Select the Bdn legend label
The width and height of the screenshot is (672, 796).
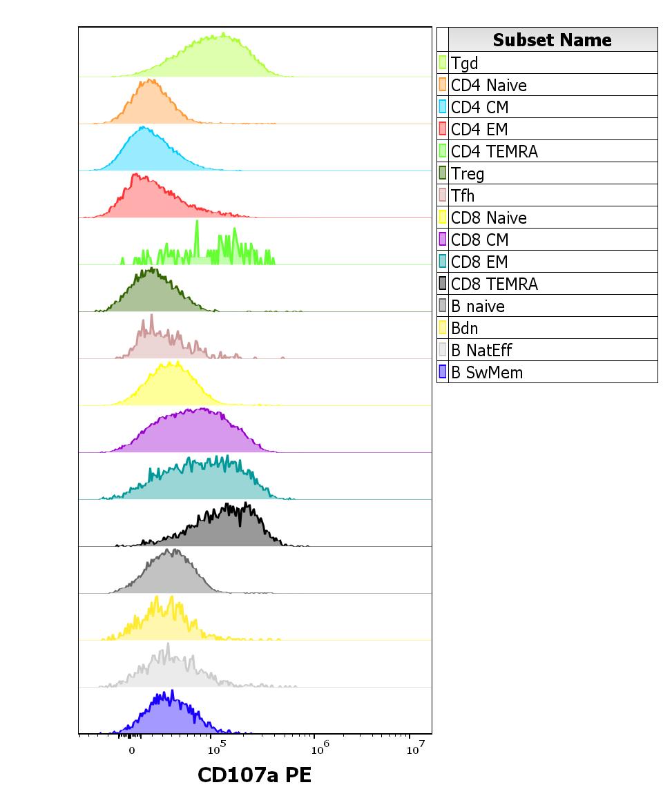(464, 328)
